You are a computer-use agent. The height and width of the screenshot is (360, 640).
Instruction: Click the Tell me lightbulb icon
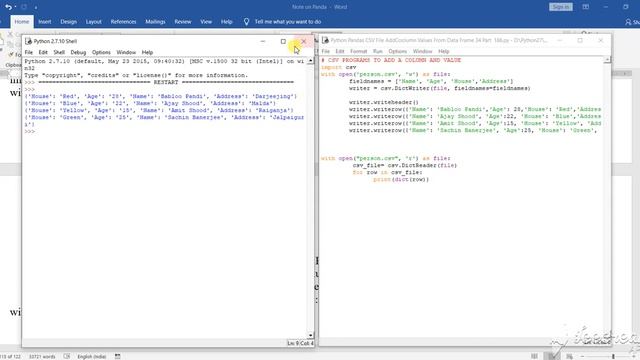246,22
